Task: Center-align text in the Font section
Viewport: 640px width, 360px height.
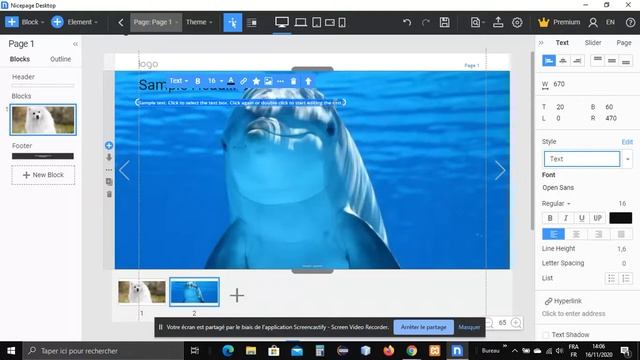Action: pyautogui.click(x=576, y=234)
